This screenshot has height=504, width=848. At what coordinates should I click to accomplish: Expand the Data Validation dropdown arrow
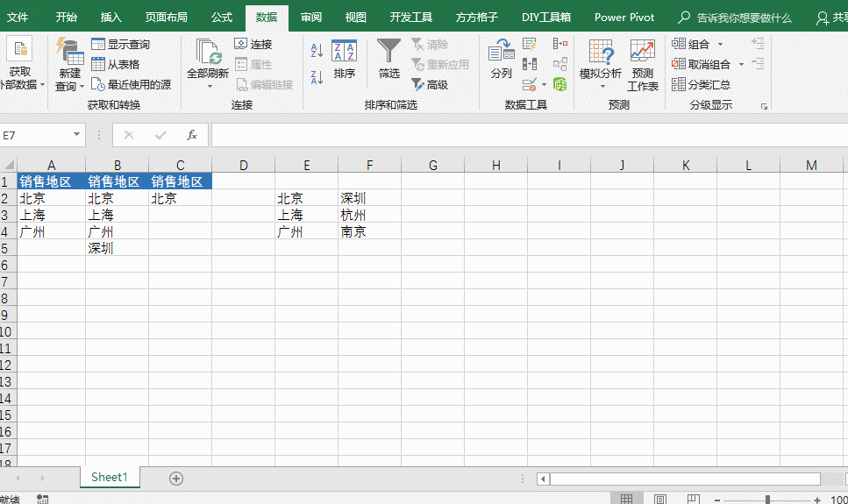pos(544,84)
